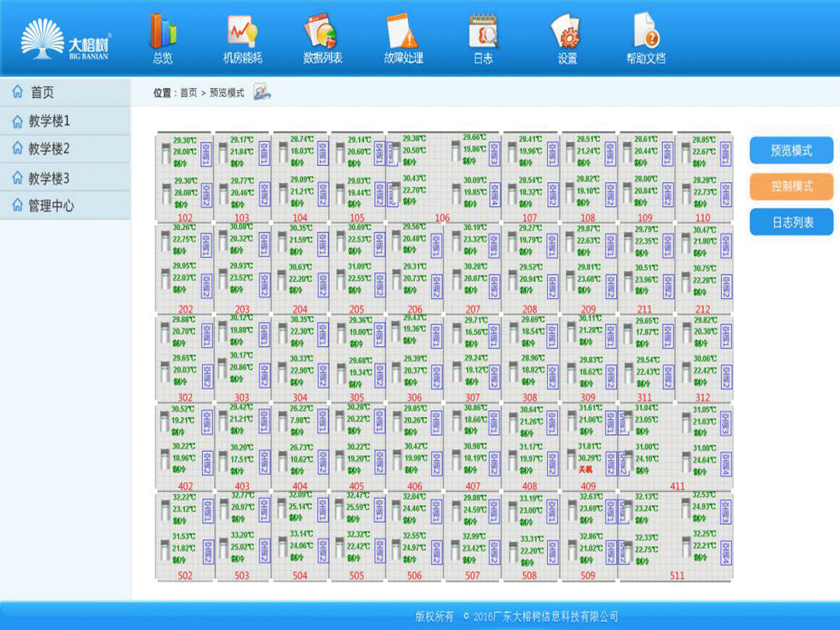Viewport: 840px width, 630px height.
Task: Select air conditioner 2 icon in room 104
Action: [x=282, y=194]
